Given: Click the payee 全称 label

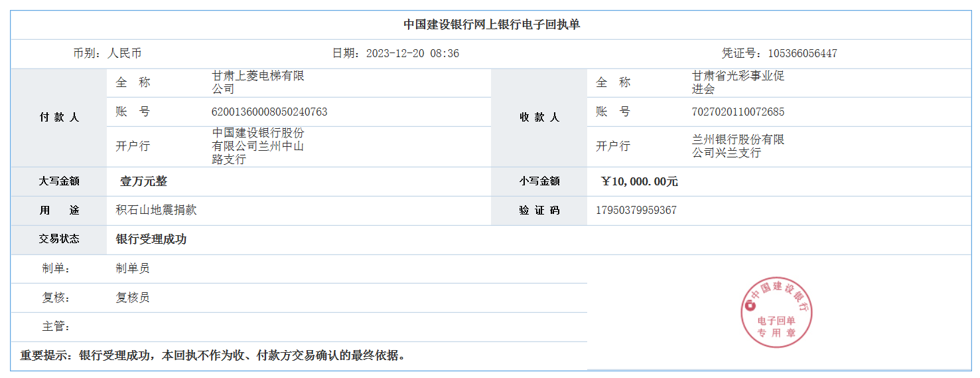Looking at the screenshot, I should click(614, 82).
